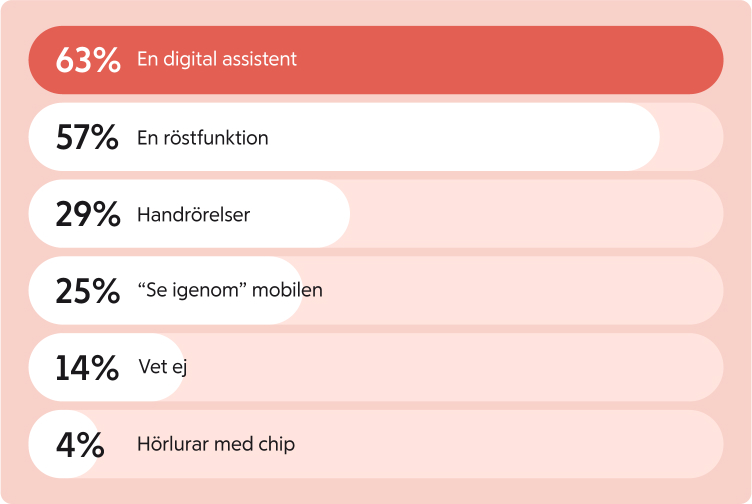Screen dimensions: 752x504
Task: Click the "Handrörelser" label
Action: pos(193,214)
